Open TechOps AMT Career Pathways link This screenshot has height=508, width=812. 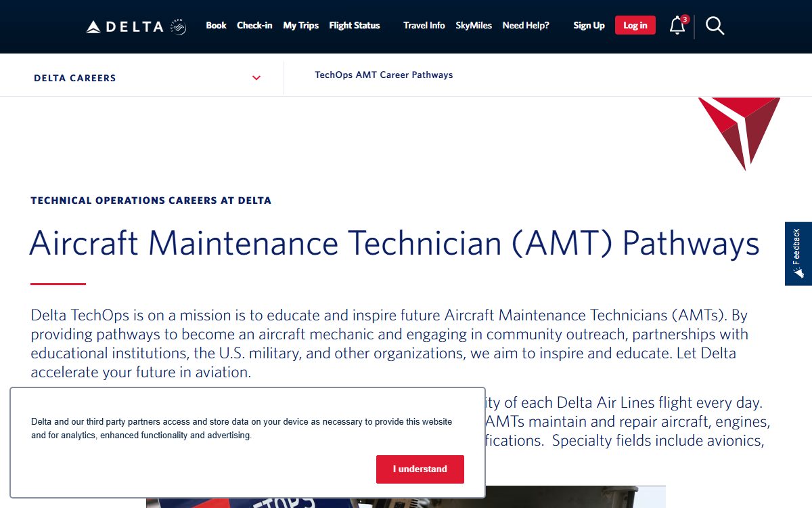[x=384, y=75]
